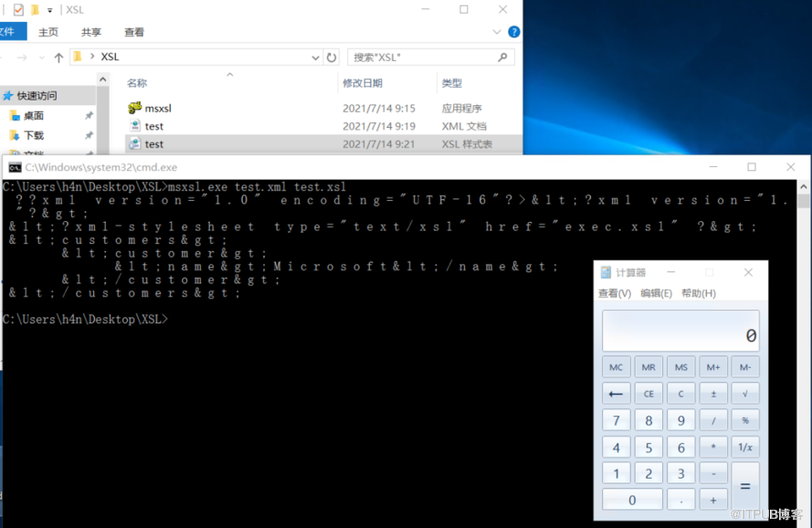Click the calculator backspace arrow button
Viewport: 812px width, 528px height.
coord(616,394)
